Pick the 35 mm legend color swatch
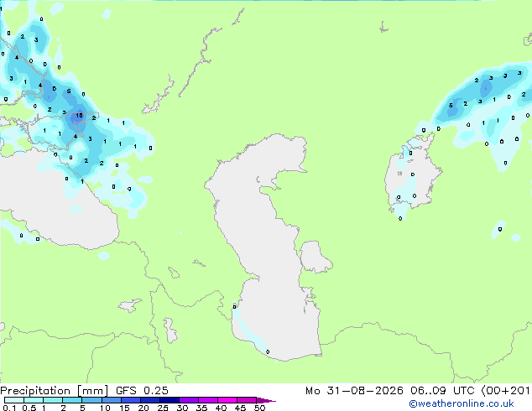This screenshot has width=532, height=411. [208, 400]
